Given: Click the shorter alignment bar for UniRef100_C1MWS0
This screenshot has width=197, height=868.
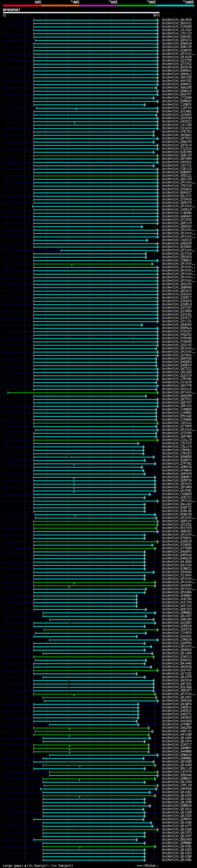Looking at the screenshot, I should point(90,105).
